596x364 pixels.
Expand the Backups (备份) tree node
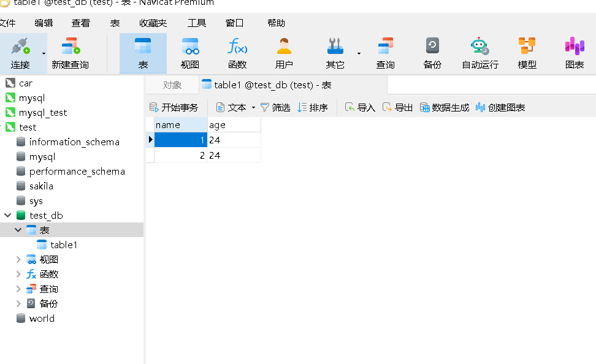click(x=18, y=303)
